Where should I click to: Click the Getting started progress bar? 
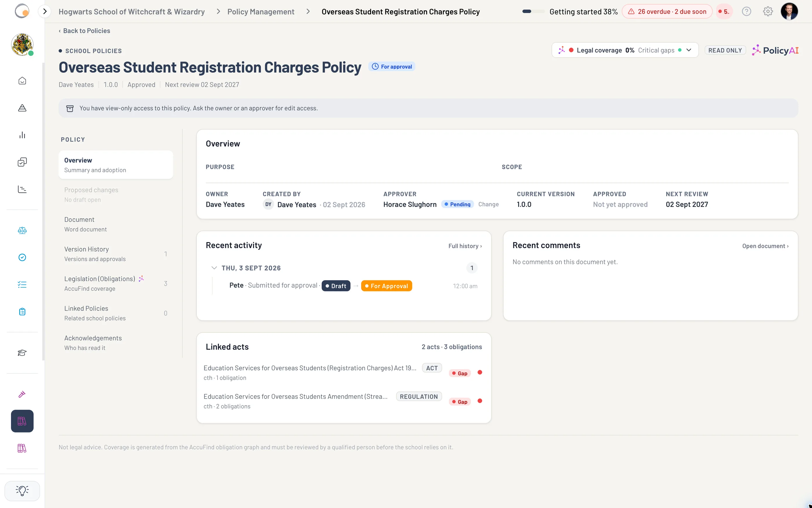[533, 11]
